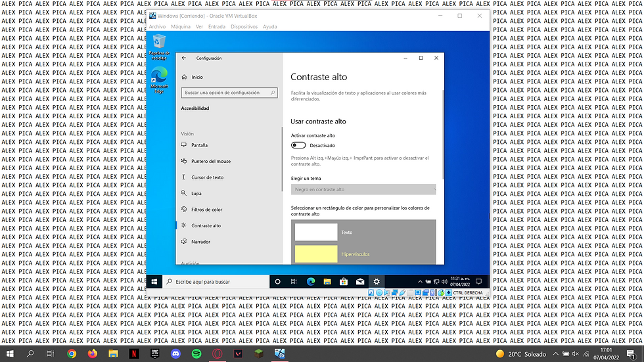The height and width of the screenshot is (362, 644).
Task: Click the VirtualBox optical disk status icon
Action: 379,292
